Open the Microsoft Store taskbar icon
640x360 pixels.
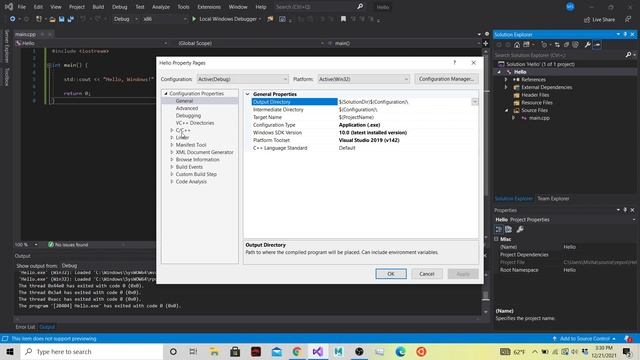click(235, 351)
